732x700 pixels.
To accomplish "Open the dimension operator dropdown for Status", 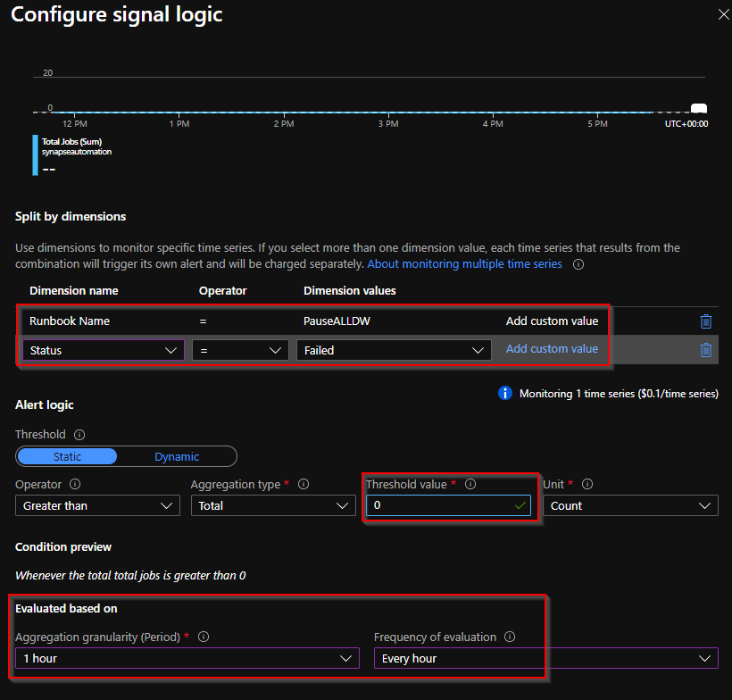I will (240, 350).
